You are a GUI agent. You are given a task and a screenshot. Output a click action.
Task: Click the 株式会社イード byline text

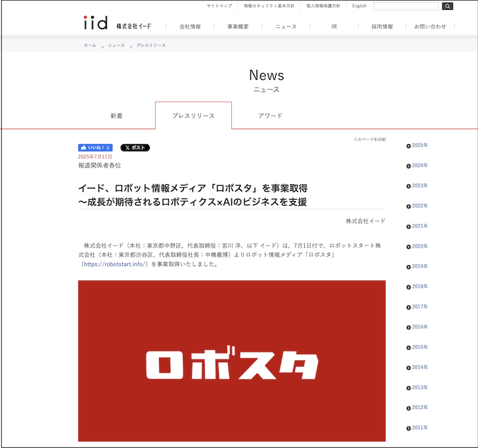point(366,221)
